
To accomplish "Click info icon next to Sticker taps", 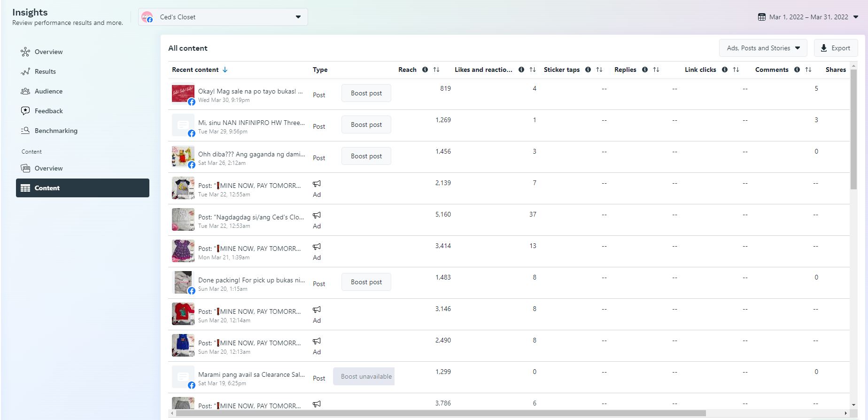I will click(588, 70).
